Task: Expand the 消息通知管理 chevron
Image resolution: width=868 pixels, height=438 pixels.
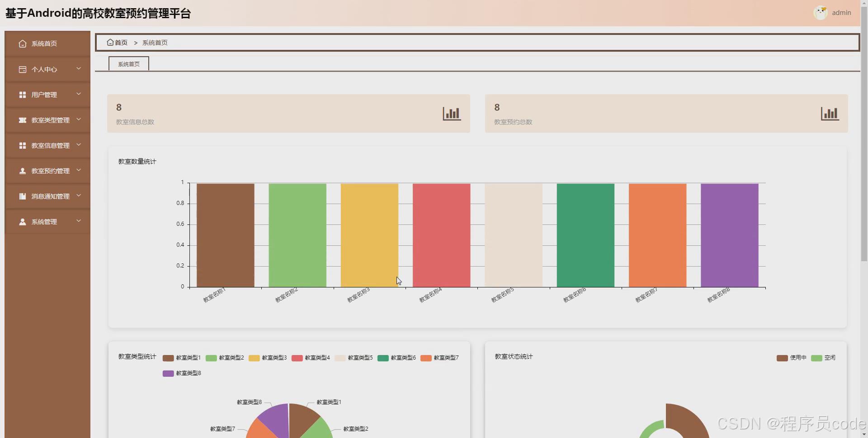Action: pyautogui.click(x=79, y=195)
